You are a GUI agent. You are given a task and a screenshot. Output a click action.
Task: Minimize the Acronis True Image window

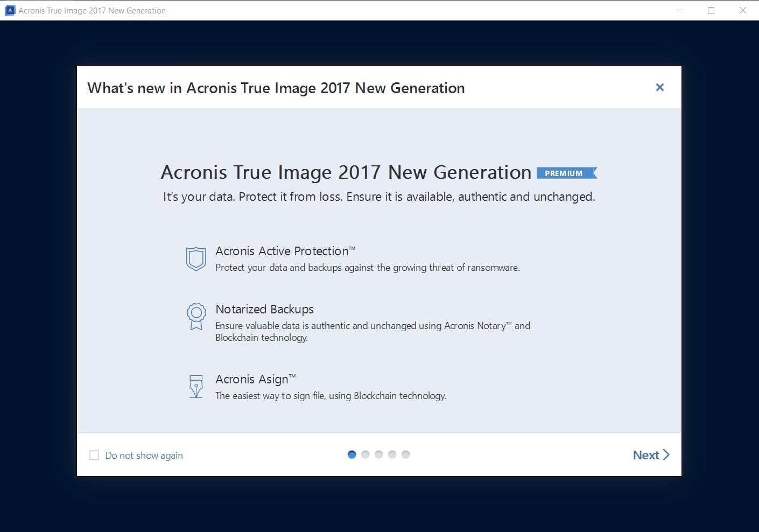point(680,10)
